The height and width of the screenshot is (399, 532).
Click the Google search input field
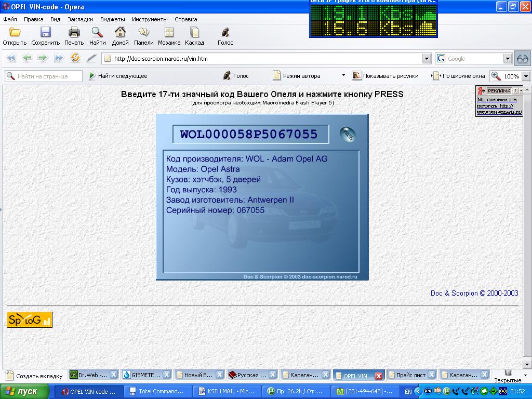point(474,59)
